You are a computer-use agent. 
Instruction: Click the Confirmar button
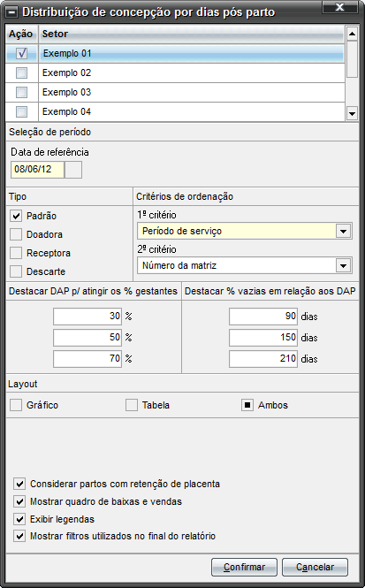pos(244,567)
